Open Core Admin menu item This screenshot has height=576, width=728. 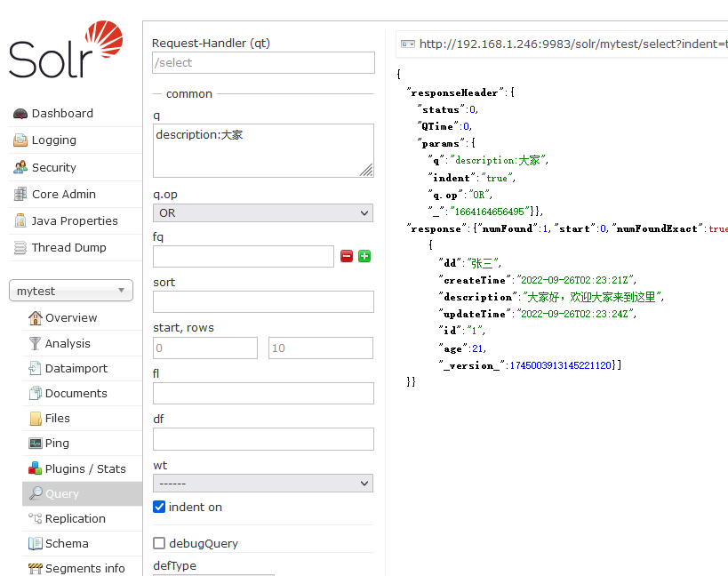tap(64, 194)
